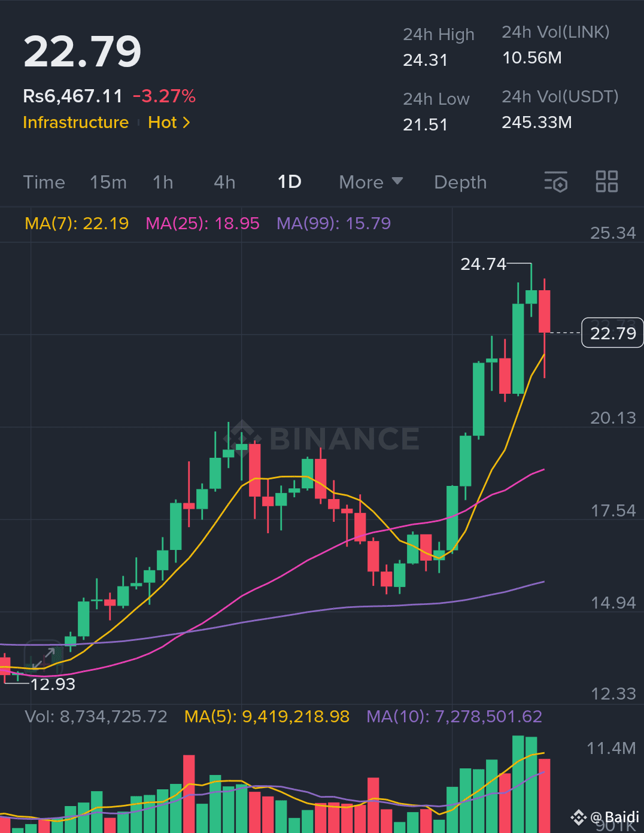Select the 15m interval tab
The image size is (644, 833).
[108, 182]
